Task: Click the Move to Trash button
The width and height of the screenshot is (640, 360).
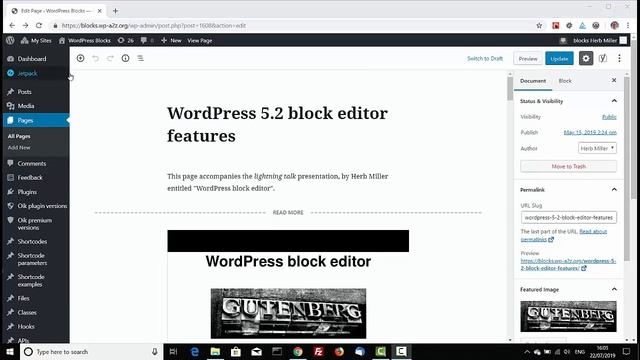Action: [x=569, y=167]
